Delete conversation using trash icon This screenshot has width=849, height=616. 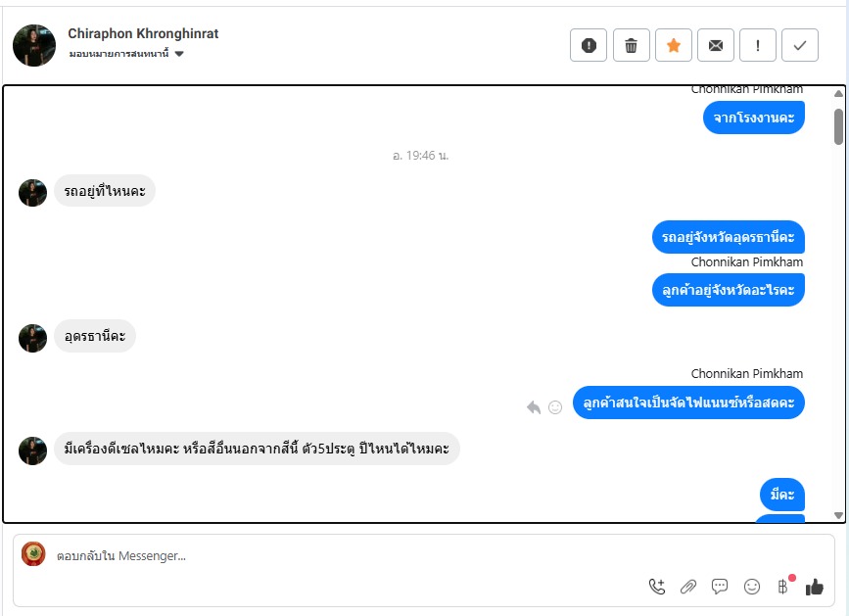632,45
